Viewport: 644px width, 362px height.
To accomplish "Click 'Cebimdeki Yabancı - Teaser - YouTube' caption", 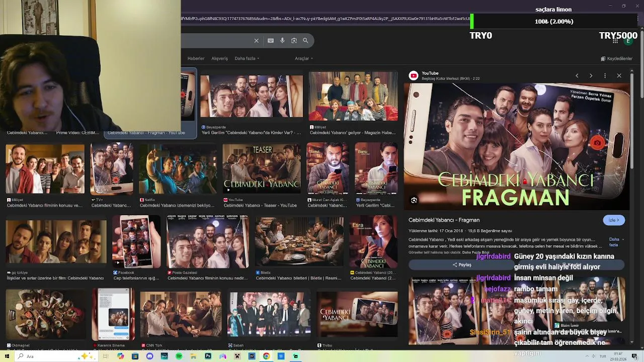I will (x=260, y=205).
